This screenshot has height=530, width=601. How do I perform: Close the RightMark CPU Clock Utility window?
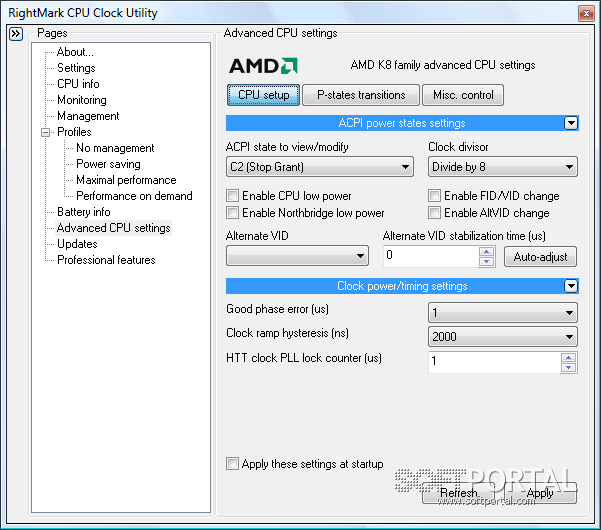coord(586,13)
